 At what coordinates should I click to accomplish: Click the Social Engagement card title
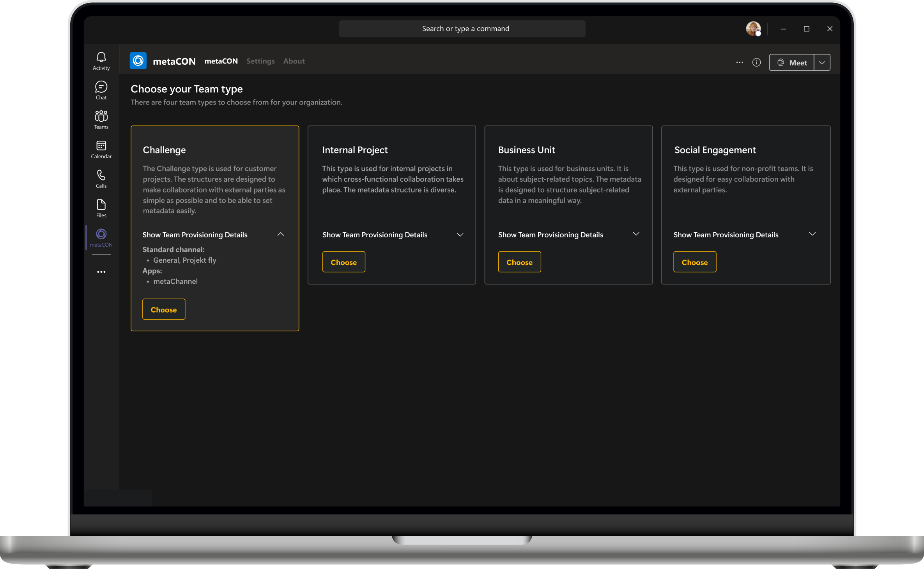(x=715, y=150)
